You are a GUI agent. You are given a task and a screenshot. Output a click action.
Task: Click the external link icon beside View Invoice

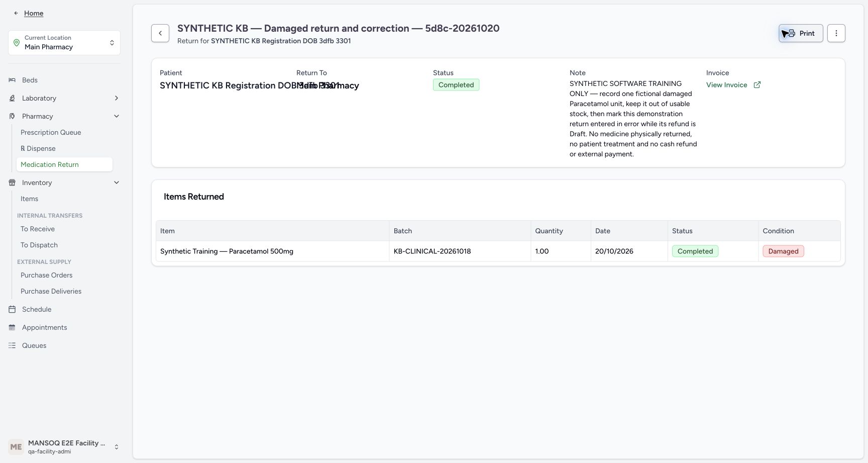click(x=757, y=85)
